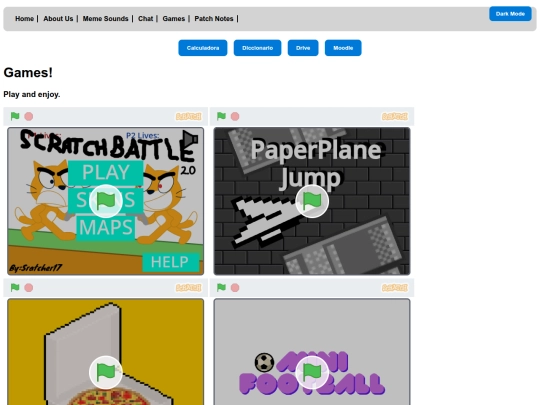
Task: Click green flag above PaperPlane Jump game
Action: click(221, 116)
